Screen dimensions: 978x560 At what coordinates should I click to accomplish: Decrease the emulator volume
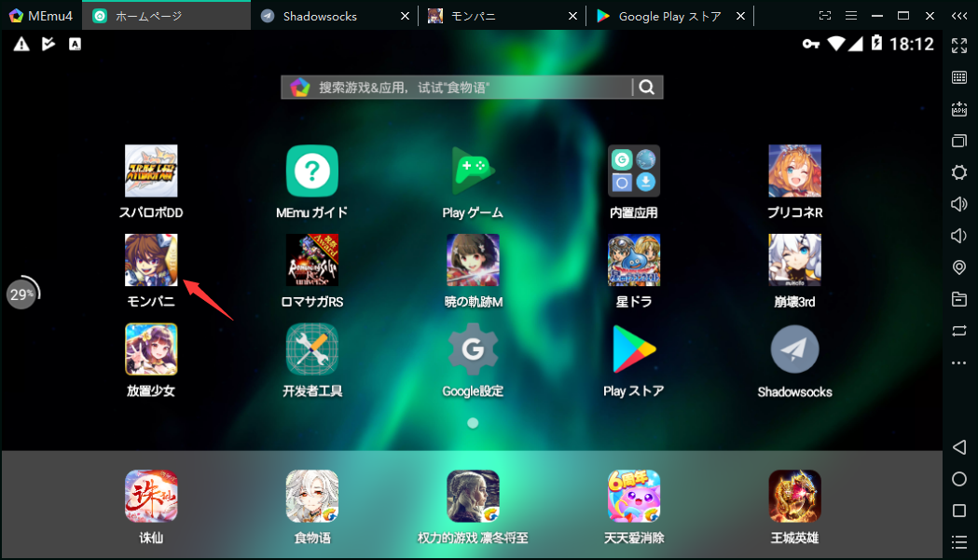tap(959, 236)
